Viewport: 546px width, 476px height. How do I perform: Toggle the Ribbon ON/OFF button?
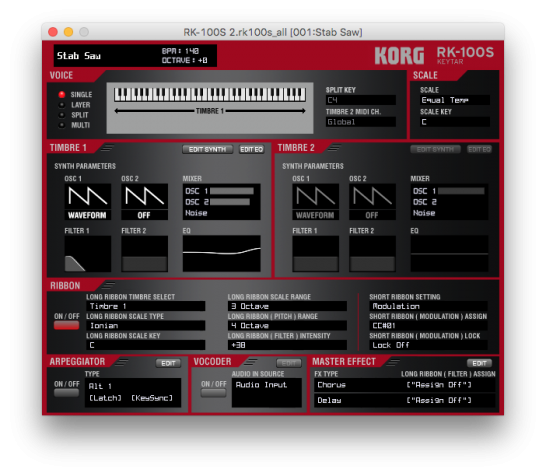(66, 326)
